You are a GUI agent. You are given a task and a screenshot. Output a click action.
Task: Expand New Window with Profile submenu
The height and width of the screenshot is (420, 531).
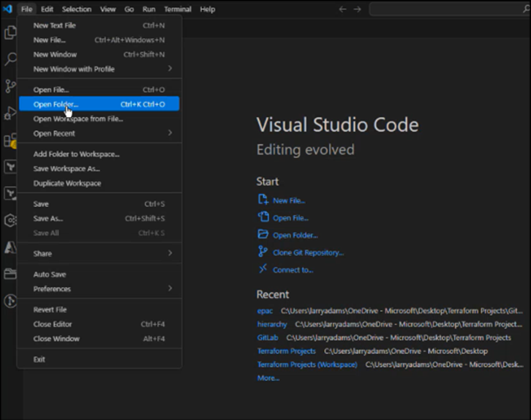click(x=99, y=69)
